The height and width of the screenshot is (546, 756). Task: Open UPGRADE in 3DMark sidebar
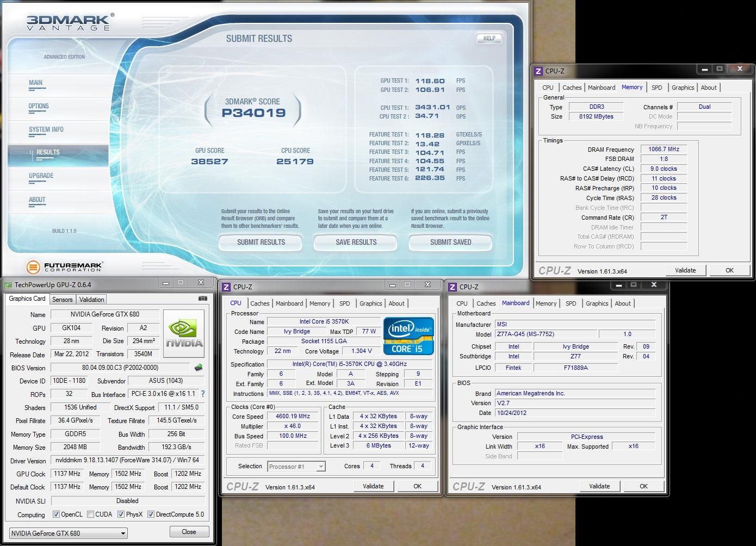click(41, 176)
